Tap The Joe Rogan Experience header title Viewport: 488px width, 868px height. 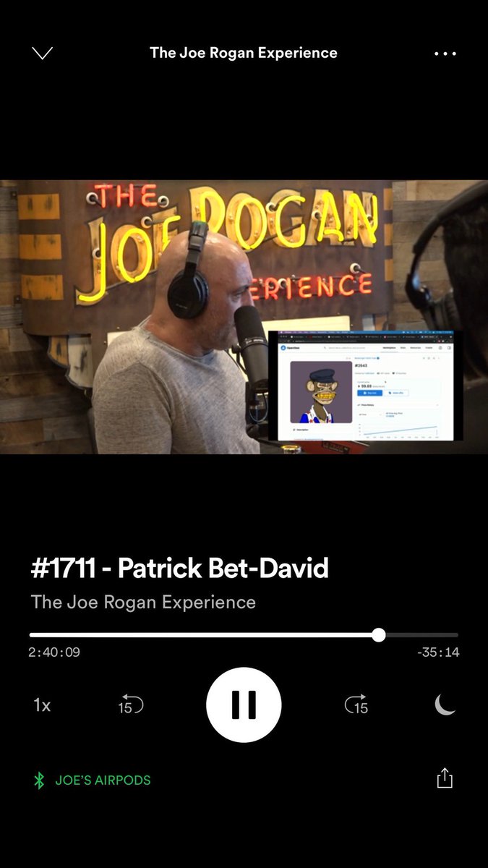point(244,53)
